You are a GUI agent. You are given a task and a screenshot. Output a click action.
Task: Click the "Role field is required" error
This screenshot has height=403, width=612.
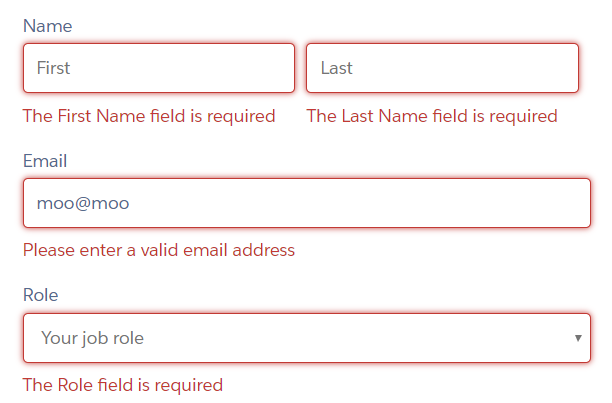123,385
